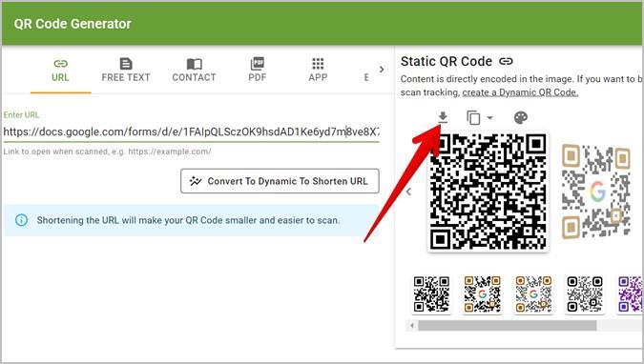Select the large black QR code preview
The width and height of the screenshot is (644, 364).
488,192
